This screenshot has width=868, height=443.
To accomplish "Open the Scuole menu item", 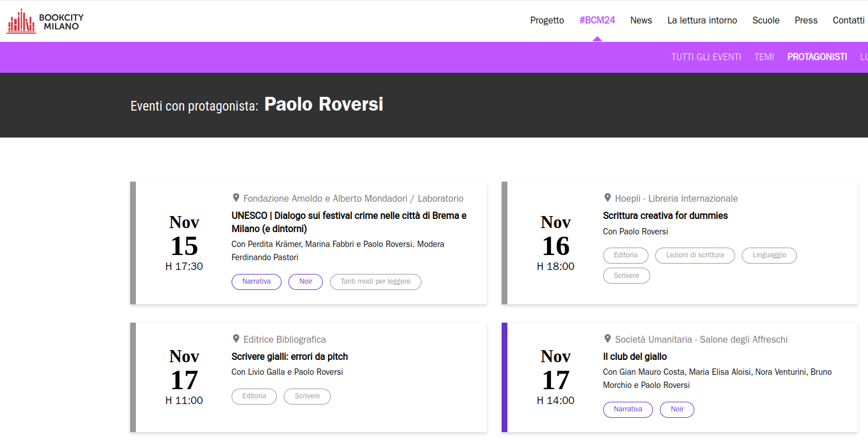I will [766, 20].
